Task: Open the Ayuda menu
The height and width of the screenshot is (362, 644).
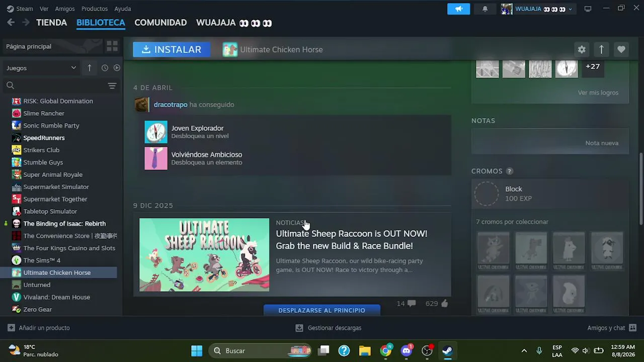Action: pos(123,9)
